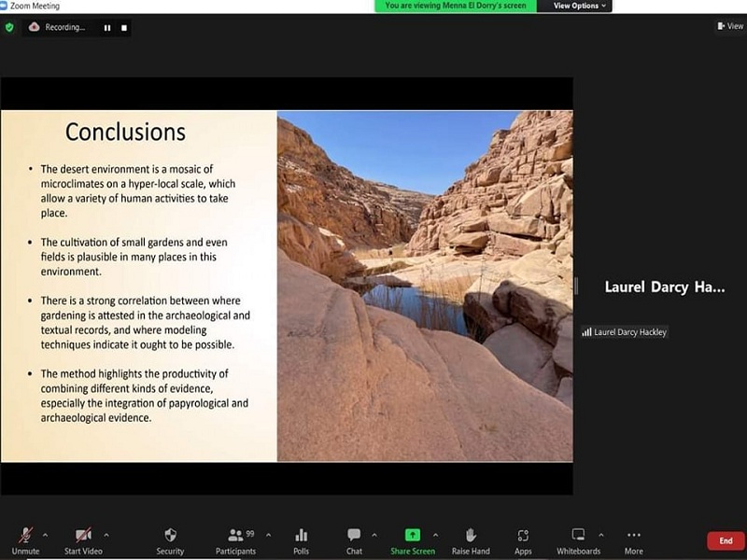Image resolution: width=747 pixels, height=560 pixels.
Task: Expand the arrow beside Whiteboards
Action: click(x=601, y=535)
